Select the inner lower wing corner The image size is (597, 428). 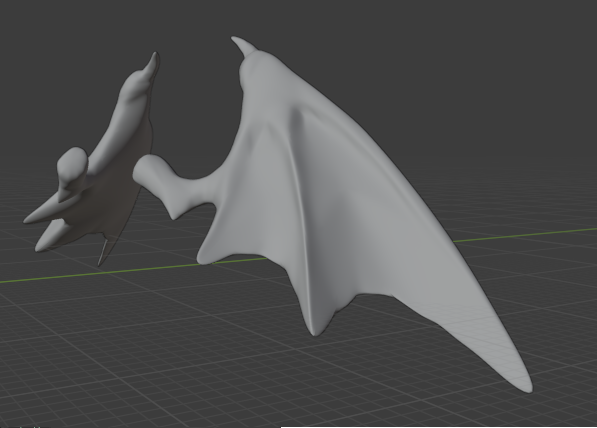(209, 249)
